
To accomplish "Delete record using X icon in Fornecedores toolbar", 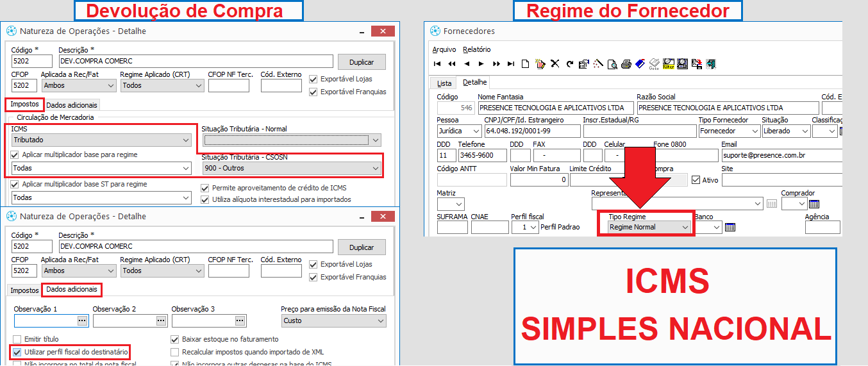I will click(555, 63).
